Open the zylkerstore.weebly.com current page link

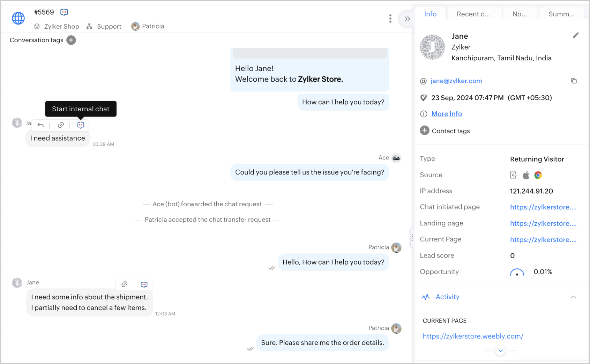pos(473,336)
